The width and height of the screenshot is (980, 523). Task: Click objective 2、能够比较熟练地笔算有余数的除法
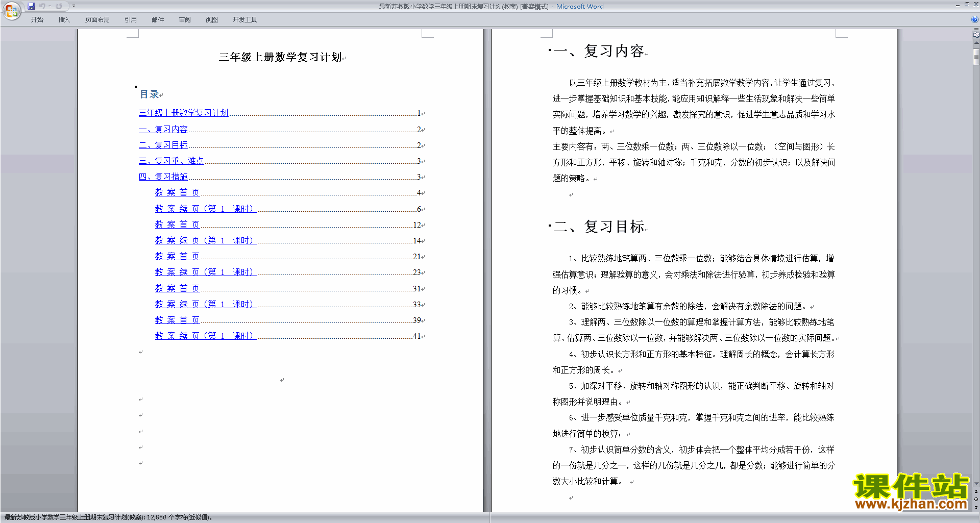tap(688, 306)
